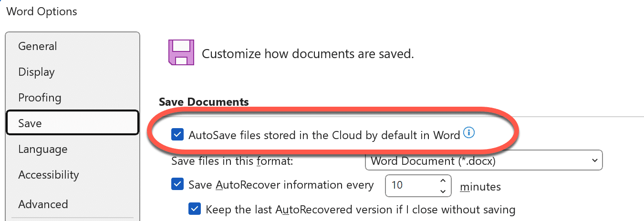This screenshot has width=644, height=221.
Task: Show the Advanced options category
Action: [x=43, y=204]
